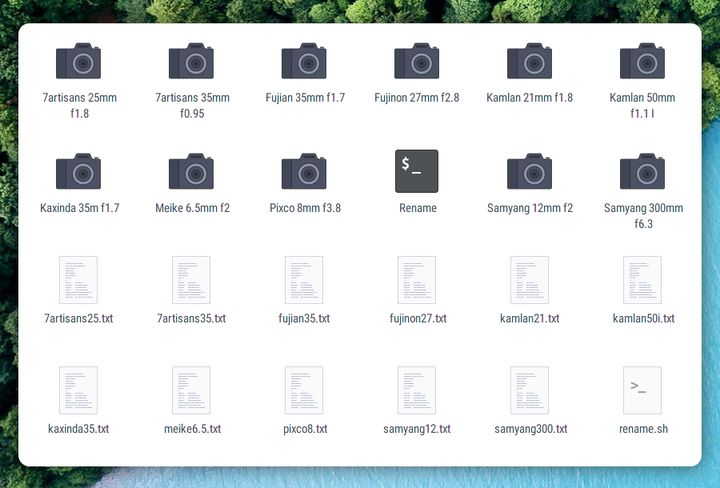Click the Kaxinda 35m f1.7 camera icon
This screenshot has height=488, width=720.
pos(79,171)
